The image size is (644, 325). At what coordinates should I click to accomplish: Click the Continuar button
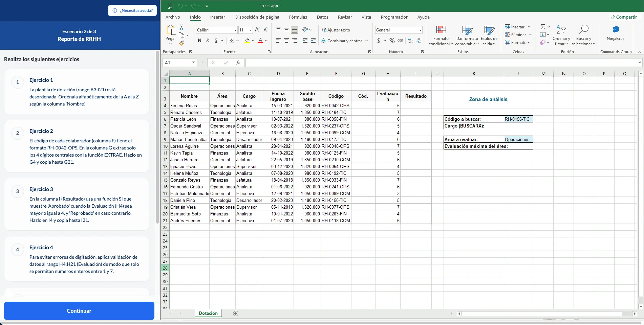79,311
